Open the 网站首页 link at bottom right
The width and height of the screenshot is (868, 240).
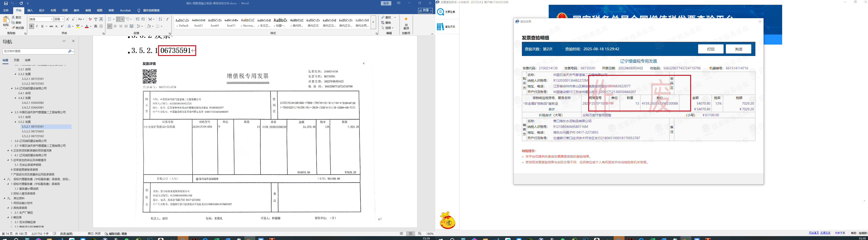point(813,233)
